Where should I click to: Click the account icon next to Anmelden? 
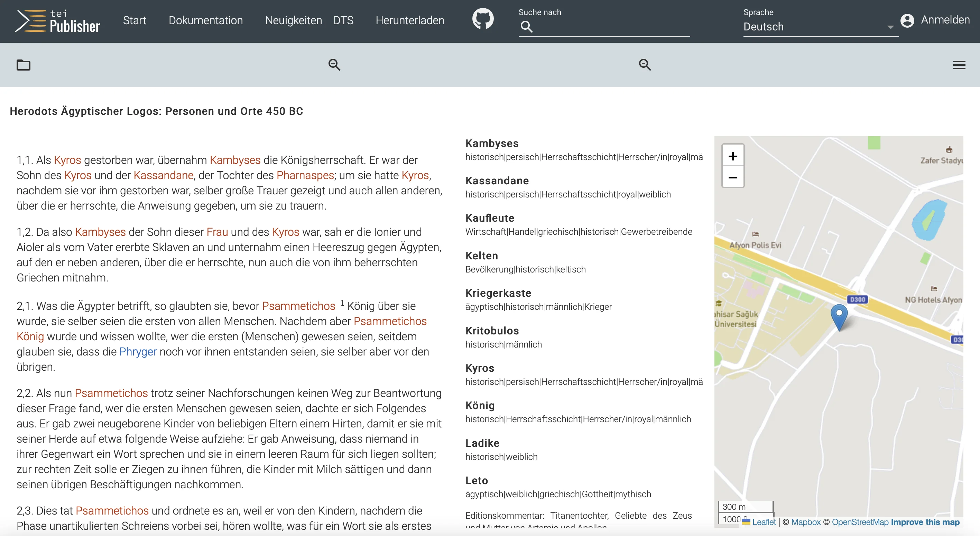click(907, 20)
